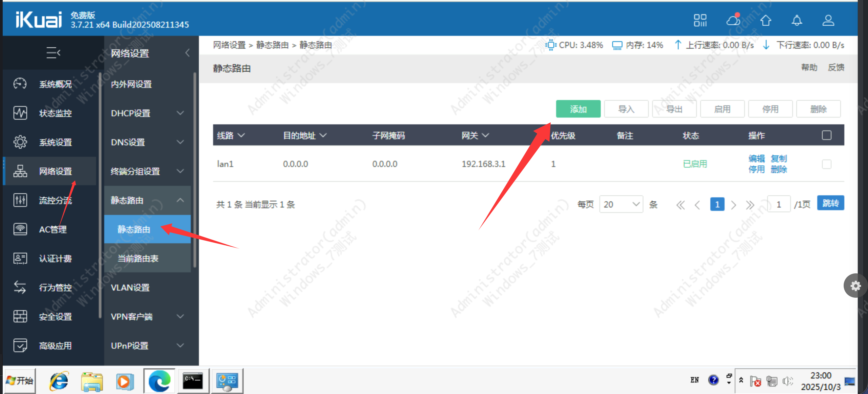Click the QR code grid icon
The width and height of the screenshot is (868, 394).
[700, 20]
